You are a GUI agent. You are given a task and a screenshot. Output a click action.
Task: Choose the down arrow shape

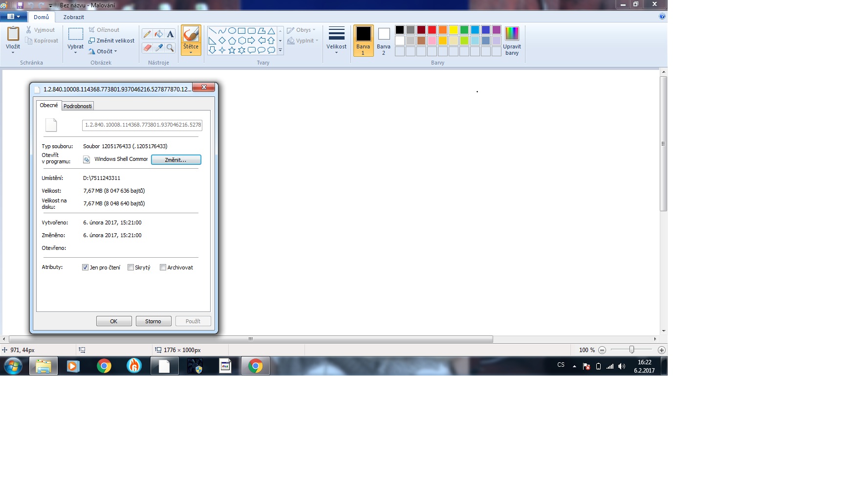(213, 50)
